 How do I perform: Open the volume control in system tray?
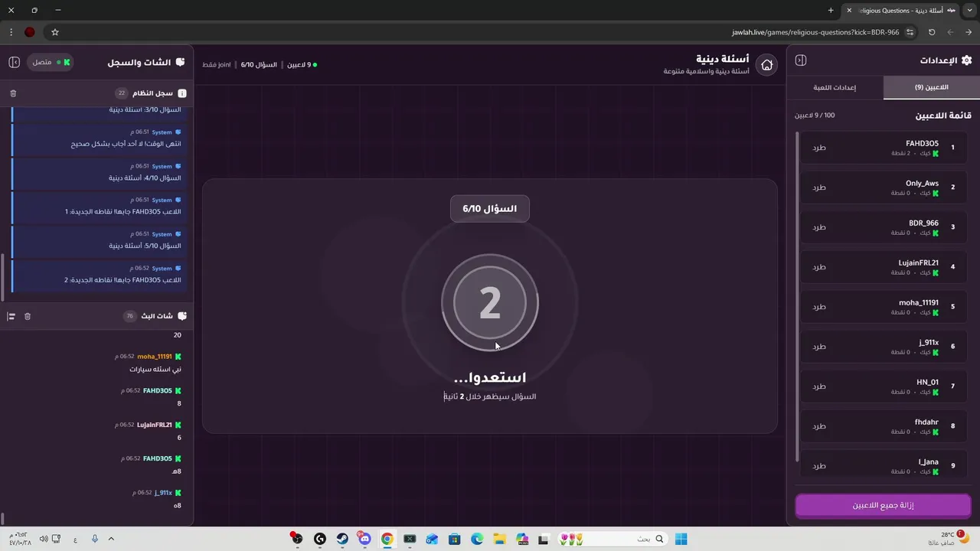pyautogui.click(x=44, y=540)
